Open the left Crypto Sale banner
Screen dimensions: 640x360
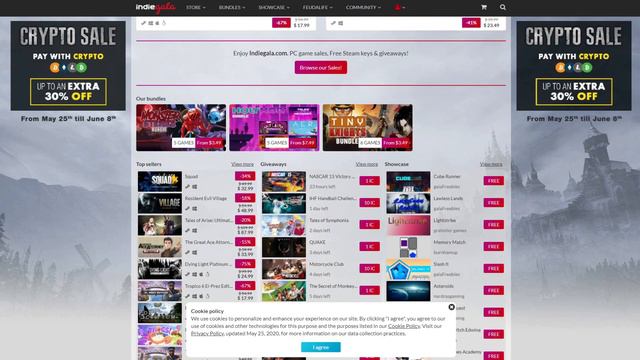(x=68, y=66)
